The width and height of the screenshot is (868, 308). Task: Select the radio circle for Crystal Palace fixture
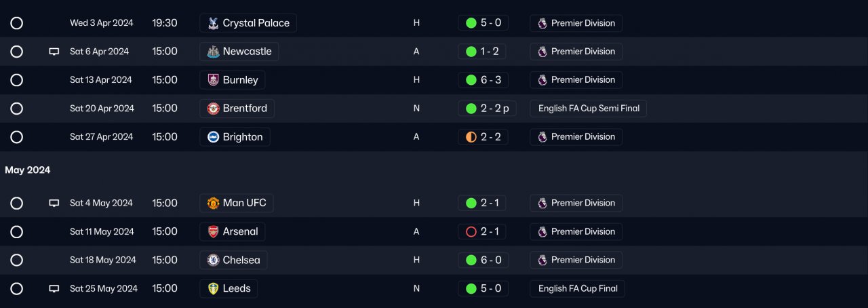pyautogui.click(x=17, y=23)
